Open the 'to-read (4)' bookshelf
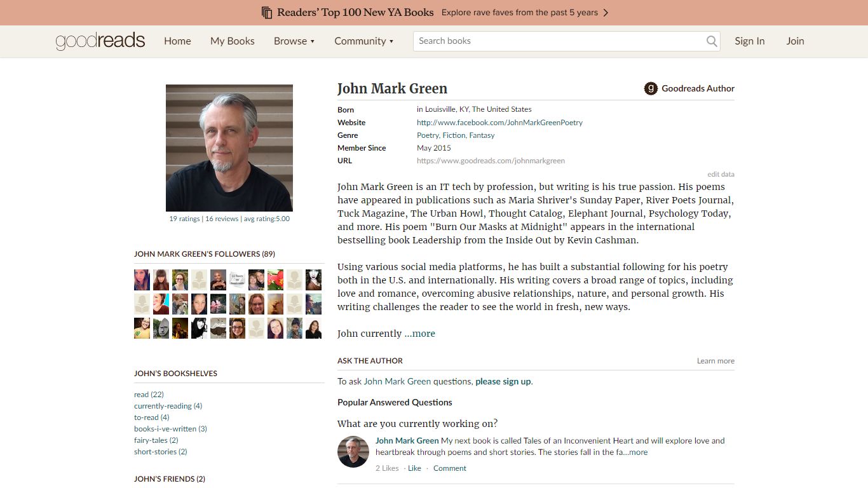The width and height of the screenshot is (868, 488). [x=152, y=417]
